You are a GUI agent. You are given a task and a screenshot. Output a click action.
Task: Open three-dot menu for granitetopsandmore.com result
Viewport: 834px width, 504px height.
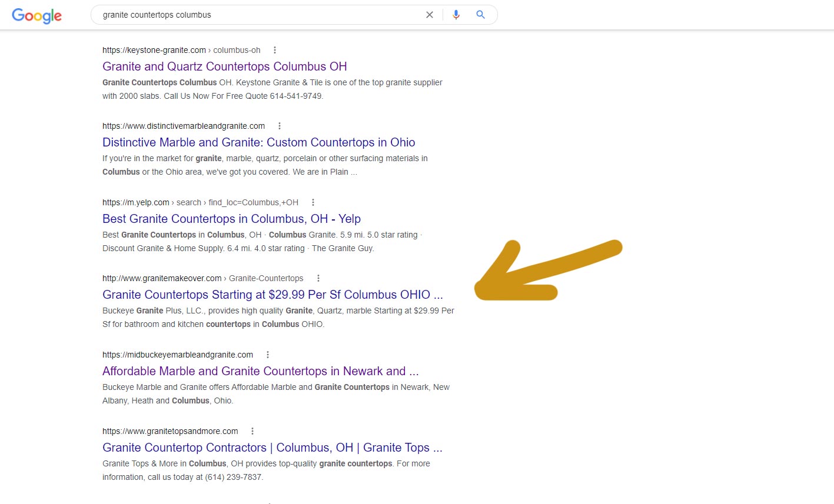point(252,431)
